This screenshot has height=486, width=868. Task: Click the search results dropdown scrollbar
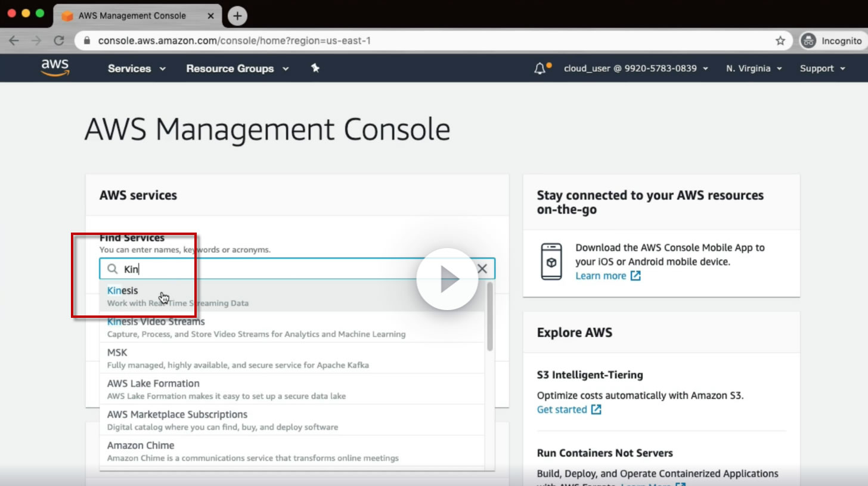(490, 316)
